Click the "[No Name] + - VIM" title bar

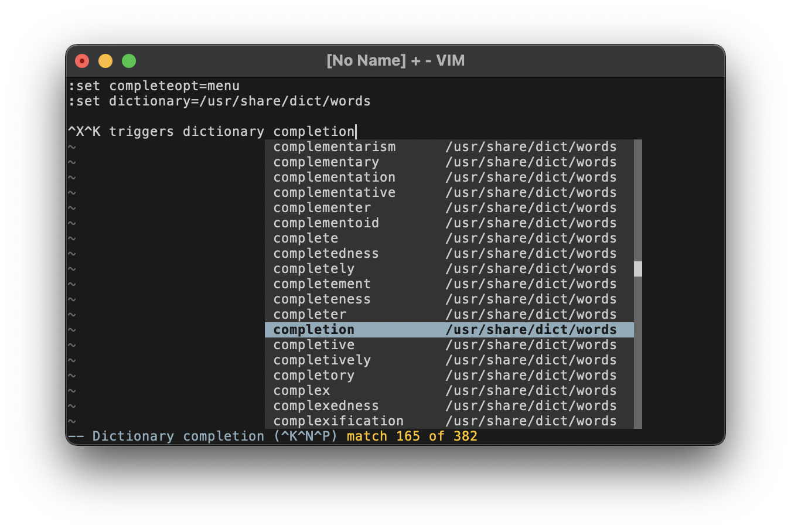tap(395, 60)
